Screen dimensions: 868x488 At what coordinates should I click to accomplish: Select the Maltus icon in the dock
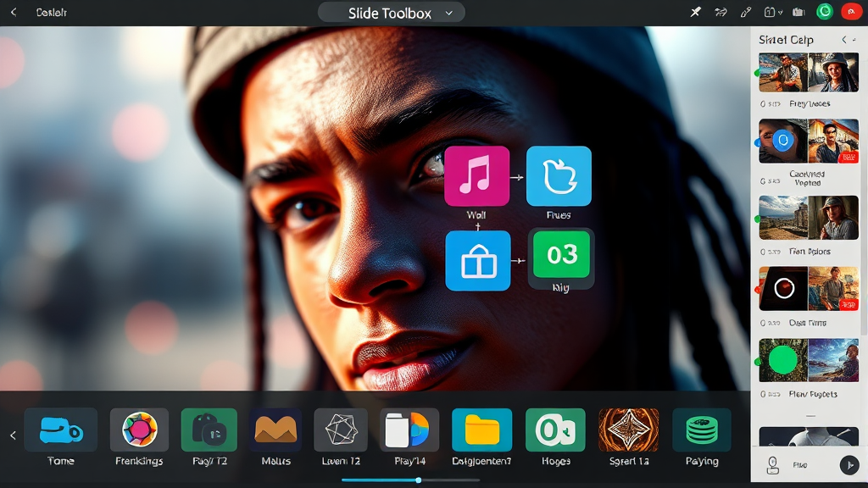coord(275,430)
